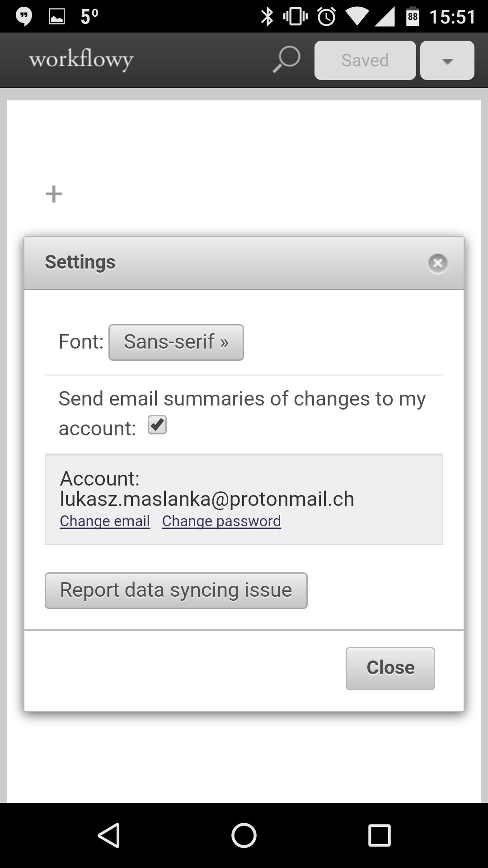Tap the Hangouts notification icon
488x868 pixels.
(x=23, y=17)
